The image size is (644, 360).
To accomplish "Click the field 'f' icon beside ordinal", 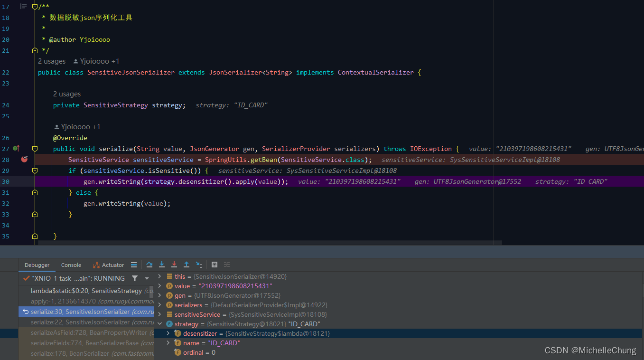I will tap(178, 352).
